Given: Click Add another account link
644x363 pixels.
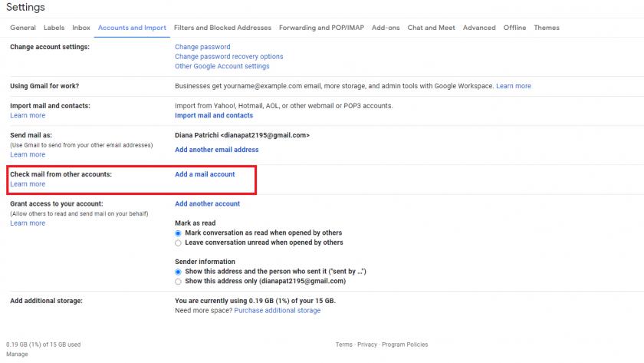Looking at the screenshot, I should point(207,204).
